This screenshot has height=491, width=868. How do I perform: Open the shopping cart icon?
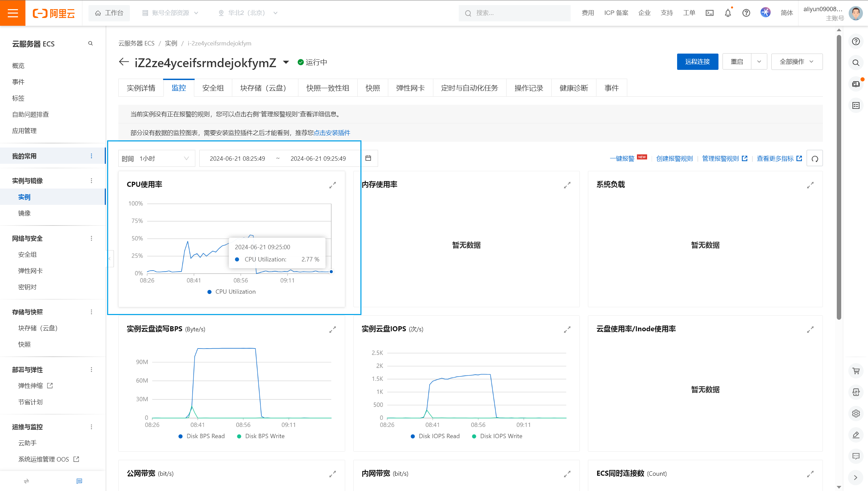tap(856, 371)
